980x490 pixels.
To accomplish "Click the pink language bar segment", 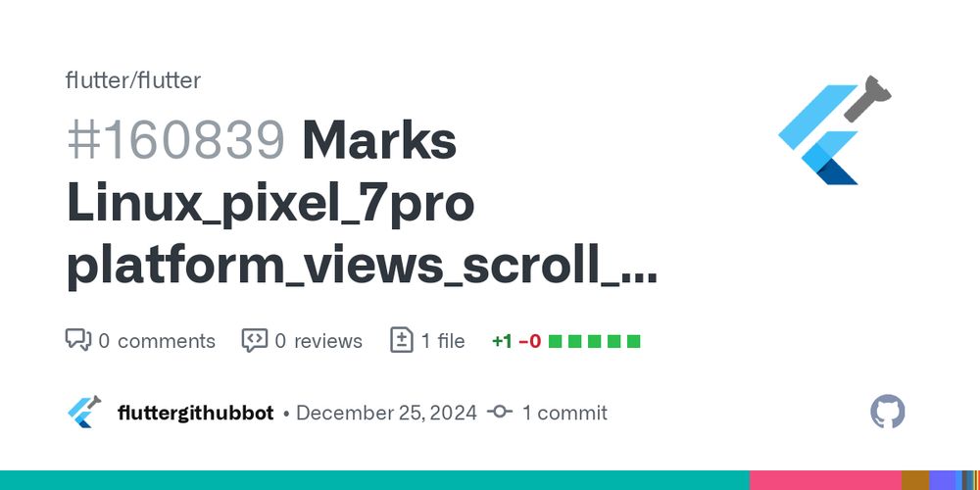I will (825, 480).
